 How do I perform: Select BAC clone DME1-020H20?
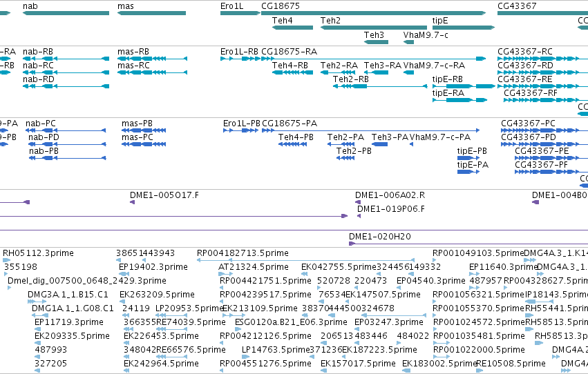click(468, 244)
